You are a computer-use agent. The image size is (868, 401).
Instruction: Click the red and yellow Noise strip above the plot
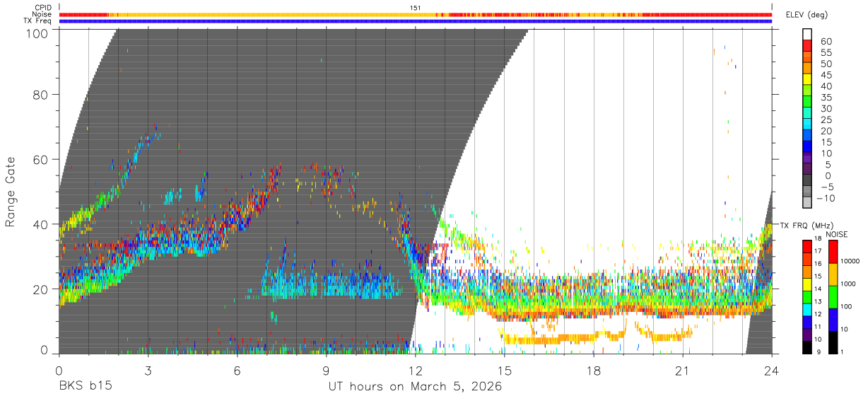[x=416, y=14]
